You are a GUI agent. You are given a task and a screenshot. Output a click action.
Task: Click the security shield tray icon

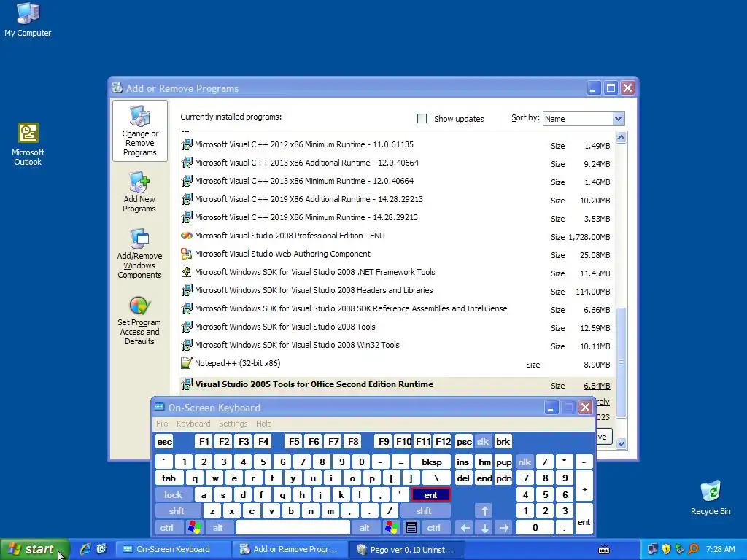tap(666, 549)
